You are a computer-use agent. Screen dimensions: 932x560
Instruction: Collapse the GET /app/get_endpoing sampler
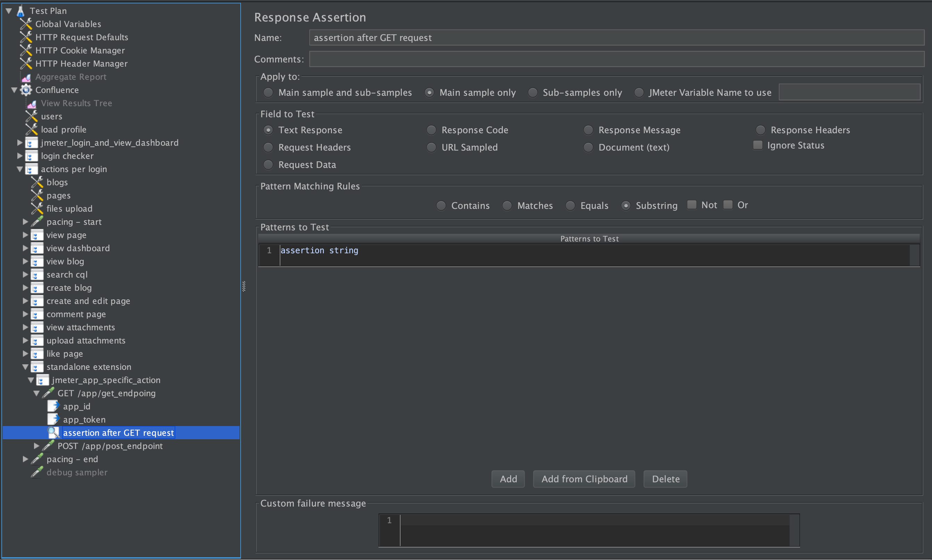pos(36,393)
